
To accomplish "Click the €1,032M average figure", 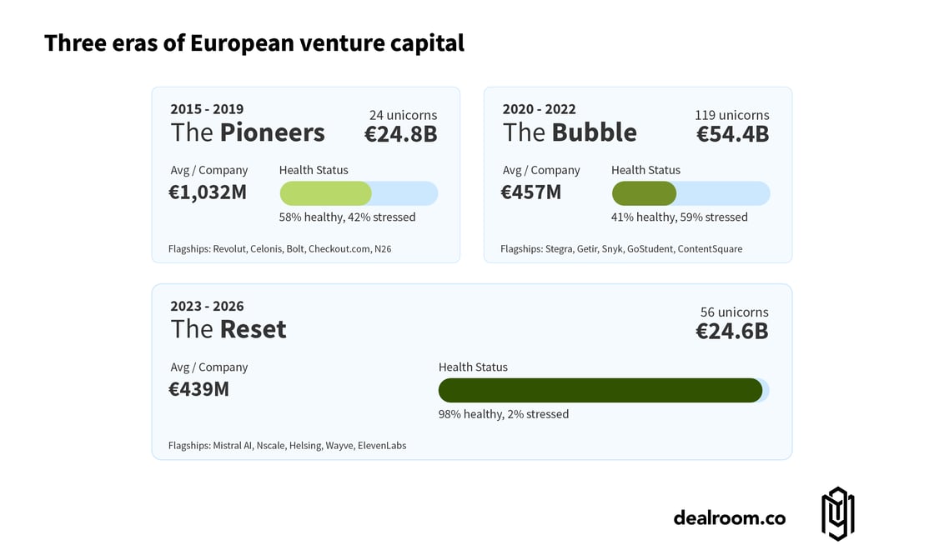I will 208,192.
